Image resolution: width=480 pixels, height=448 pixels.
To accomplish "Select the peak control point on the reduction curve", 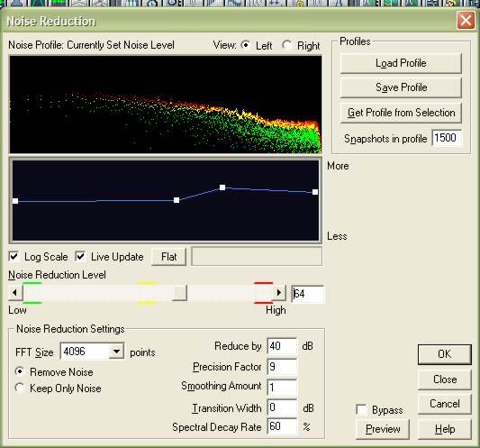I will [x=222, y=187].
